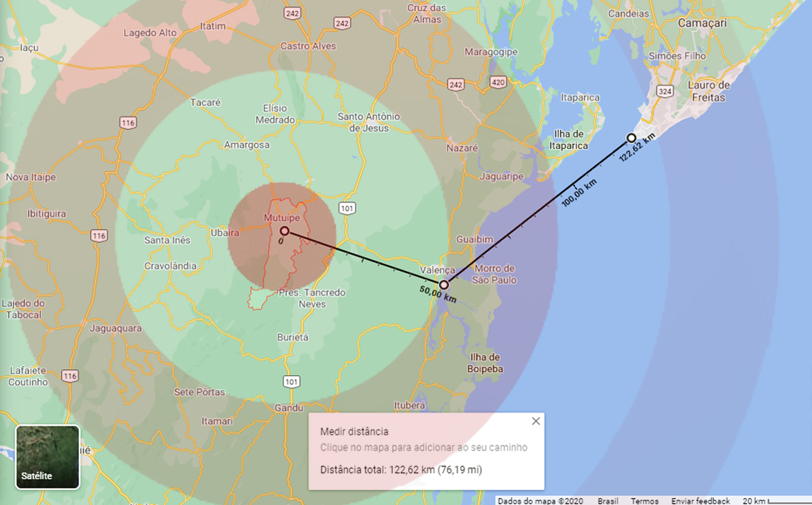This screenshot has width=812, height=505.
Task: Click Dados do mapa ©2020 text
Action: click(540, 501)
